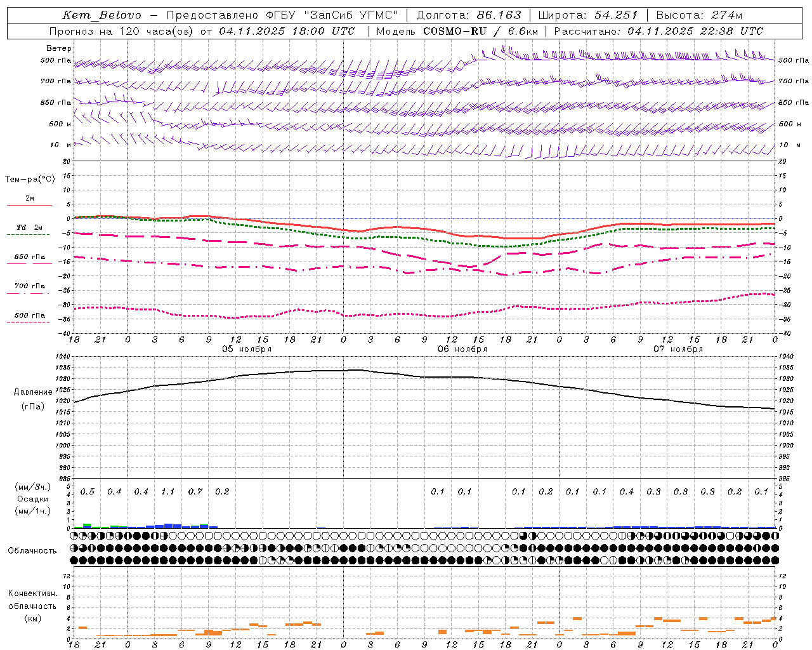
Task: Click the station name Kem_Belovo in the header
Action: [x=101, y=15]
